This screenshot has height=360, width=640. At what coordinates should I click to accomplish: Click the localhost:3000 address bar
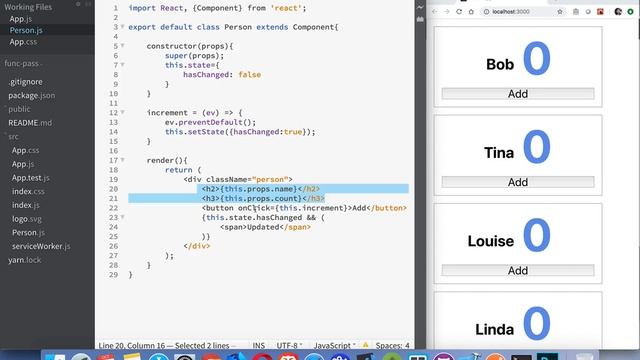[x=524, y=12]
